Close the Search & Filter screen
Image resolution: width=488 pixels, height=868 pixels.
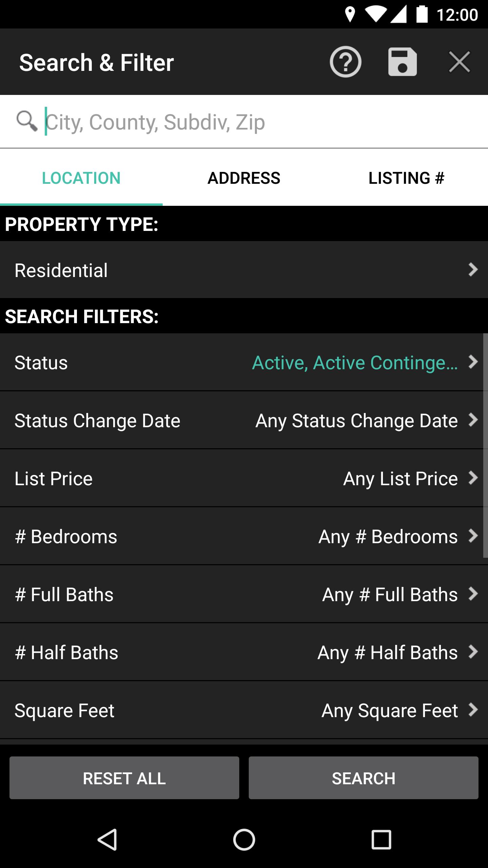(459, 62)
